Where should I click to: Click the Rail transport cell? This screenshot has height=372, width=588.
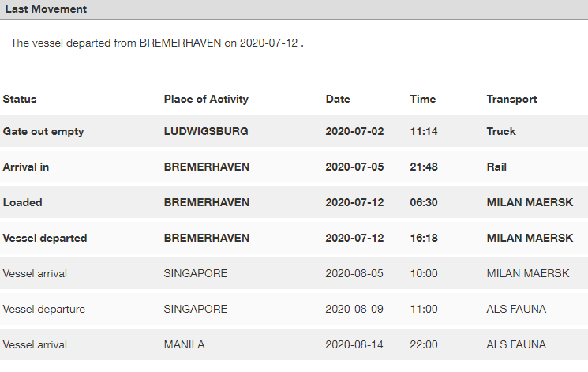pos(496,167)
